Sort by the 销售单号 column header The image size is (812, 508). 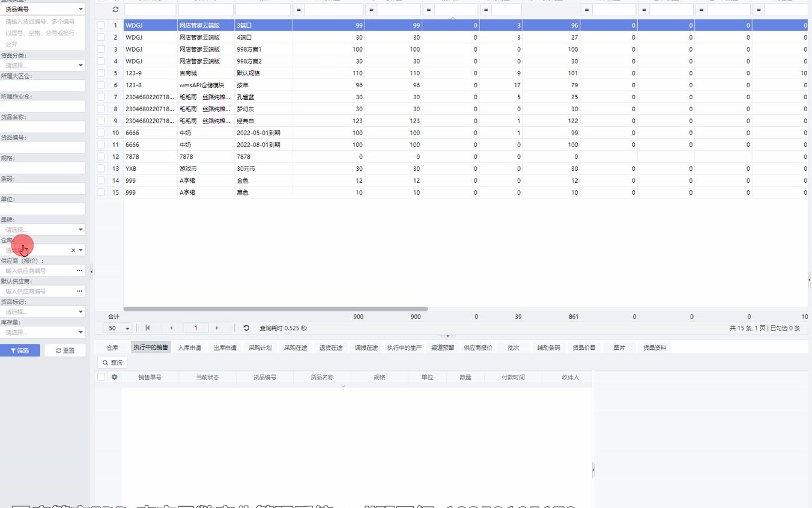(x=150, y=377)
